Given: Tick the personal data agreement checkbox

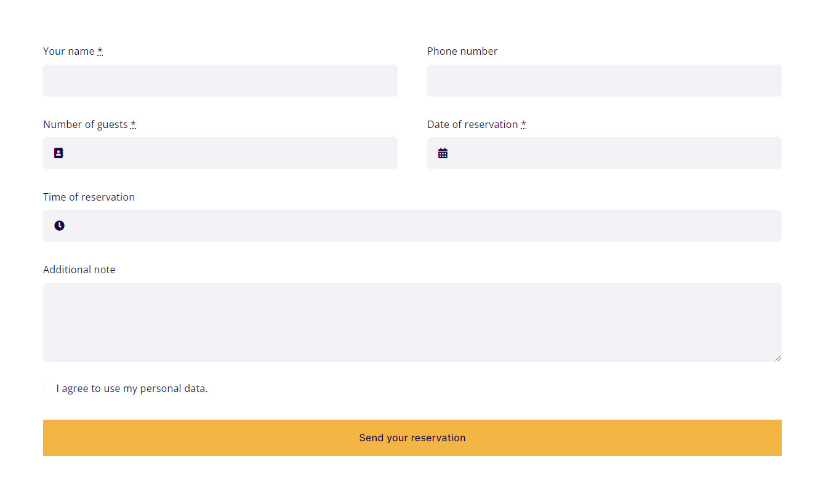Looking at the screenshot, I should [47, 388].
